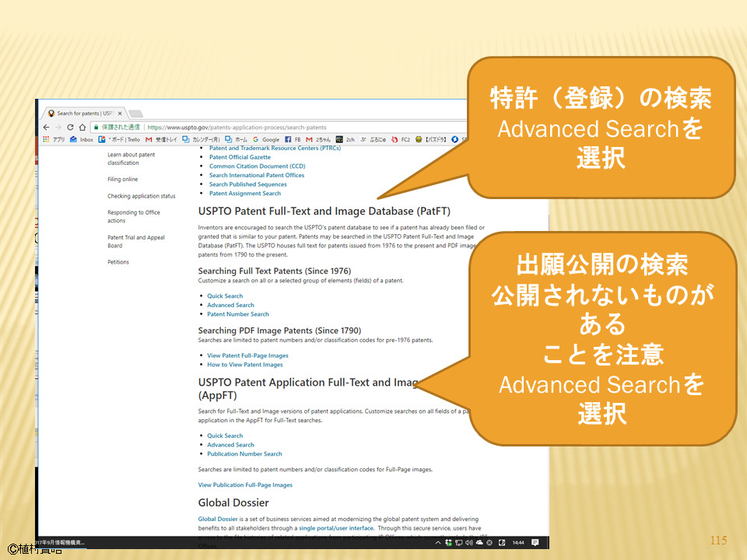
Task: Open 'Publication Number Search' link
Action: click(x=244, y=453)
